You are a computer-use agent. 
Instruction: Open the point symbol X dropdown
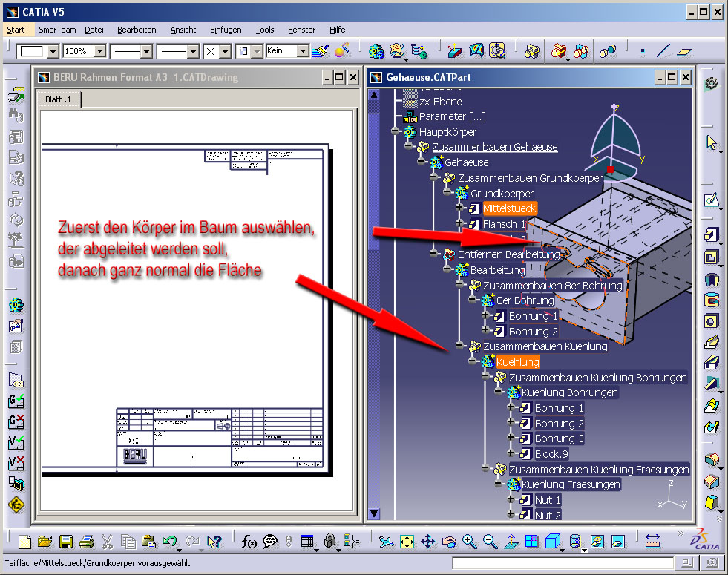225,51
